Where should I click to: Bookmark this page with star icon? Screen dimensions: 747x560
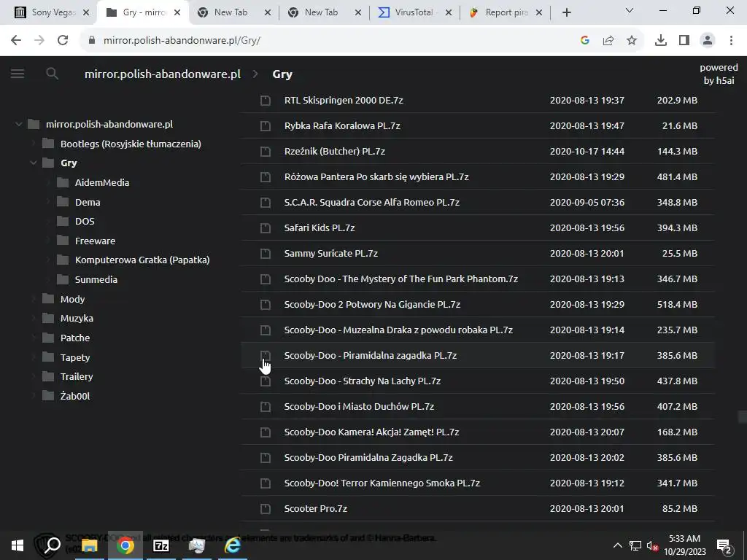632,41
